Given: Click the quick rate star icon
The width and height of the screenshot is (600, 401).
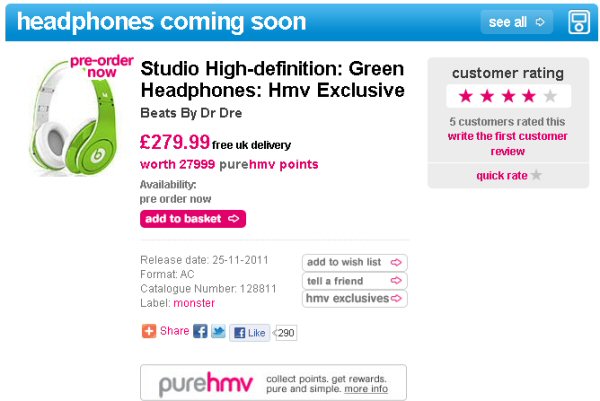Looking at the screenshot, I should (536, 175).
